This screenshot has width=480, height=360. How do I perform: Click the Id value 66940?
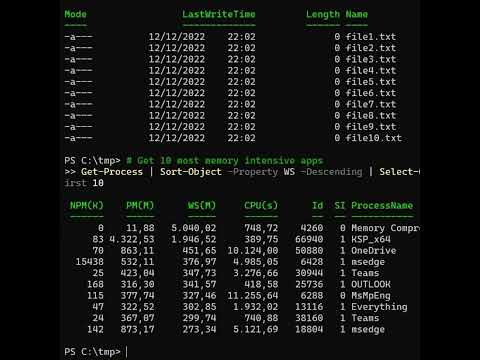(309, 239)
